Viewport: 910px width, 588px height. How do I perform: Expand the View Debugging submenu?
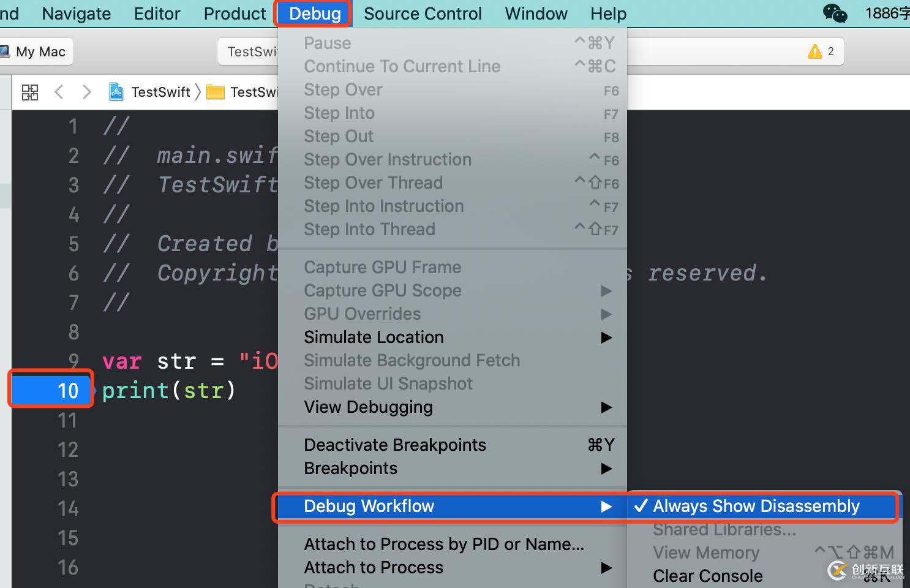click(x=453, y=407)
